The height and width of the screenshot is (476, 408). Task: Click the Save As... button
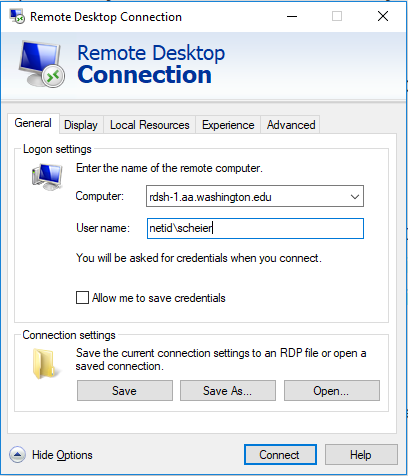[x=228, y=390]
